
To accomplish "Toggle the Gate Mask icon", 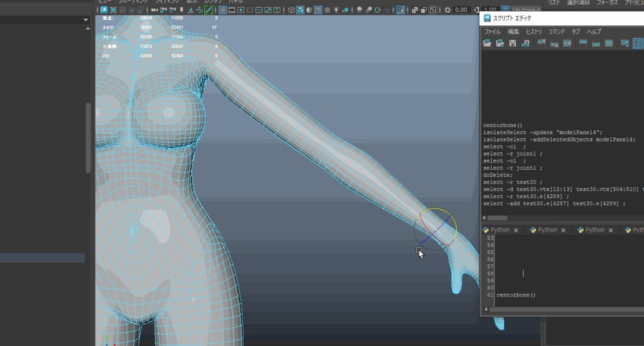I will [x=250, y=10].
